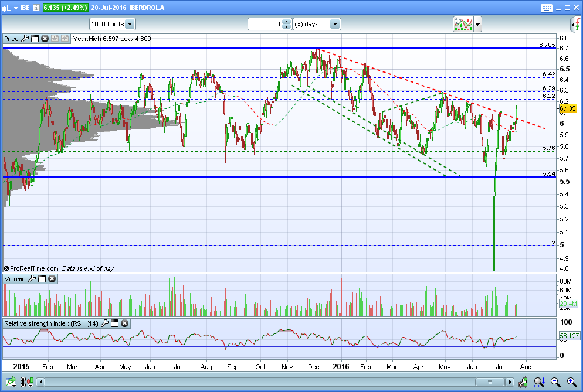Viewport: 583px width, 392px height.
Task: Maximize the RSI panel
Action: [x=115, y=323]
